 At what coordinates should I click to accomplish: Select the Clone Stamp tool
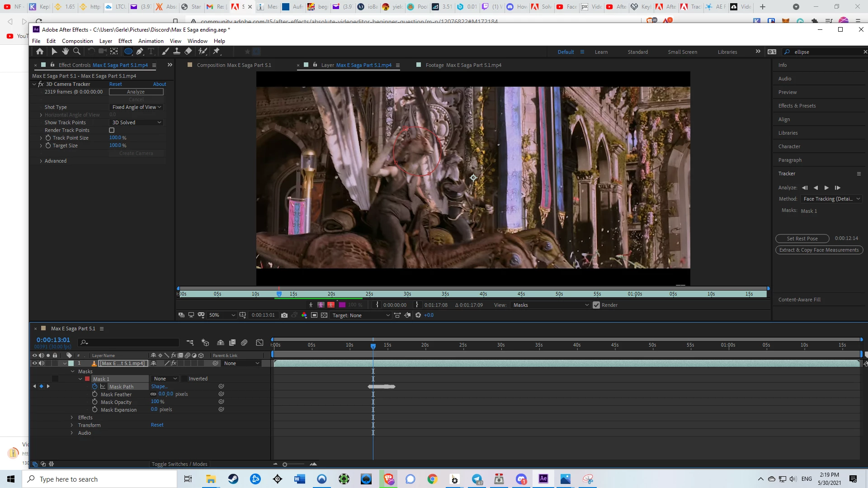click(177, 52)
